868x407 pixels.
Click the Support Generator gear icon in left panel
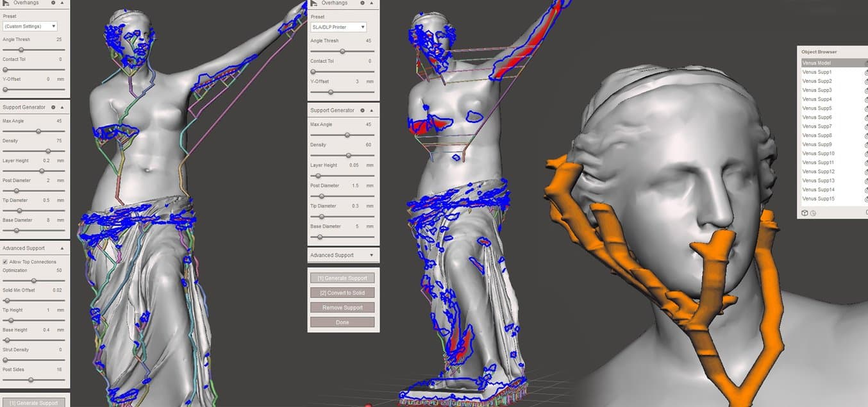[x=53, y=108]
